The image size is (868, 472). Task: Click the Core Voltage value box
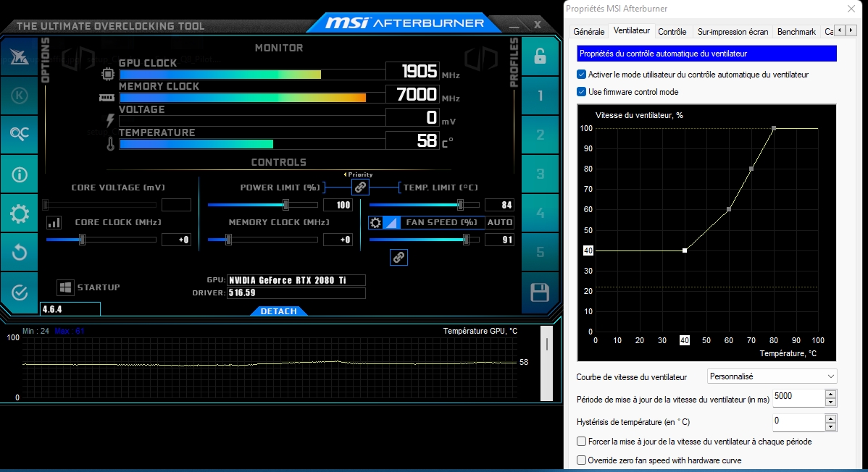tap(176, 205)
